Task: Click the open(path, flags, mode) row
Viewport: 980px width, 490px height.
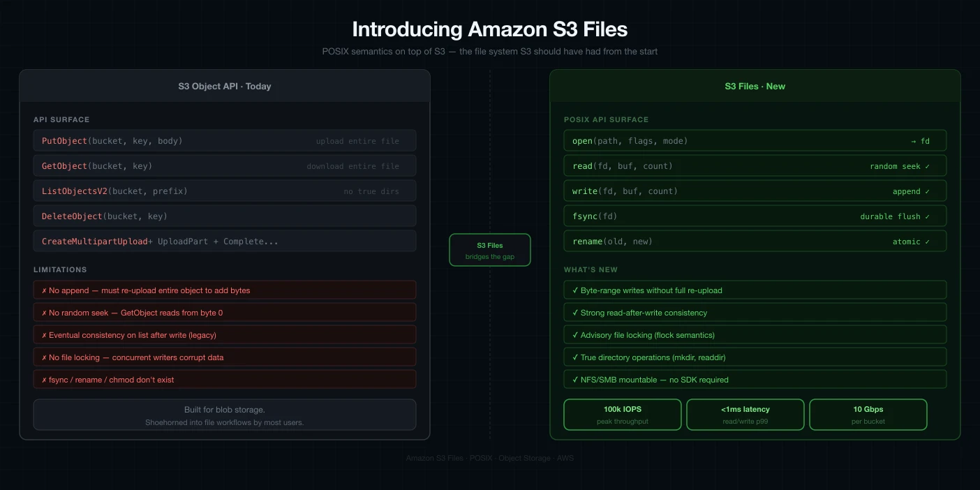Action: point(755,141)
